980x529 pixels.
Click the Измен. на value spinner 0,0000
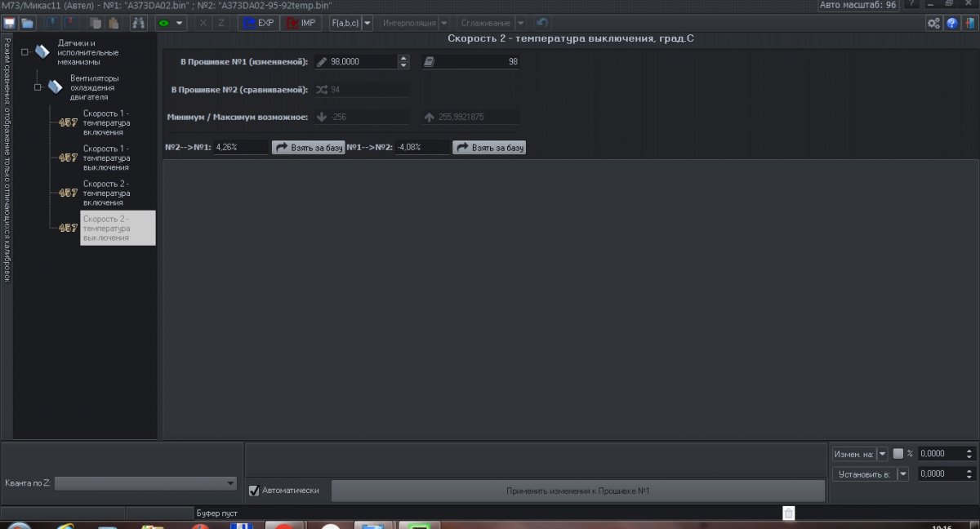(x=947, y=454)
